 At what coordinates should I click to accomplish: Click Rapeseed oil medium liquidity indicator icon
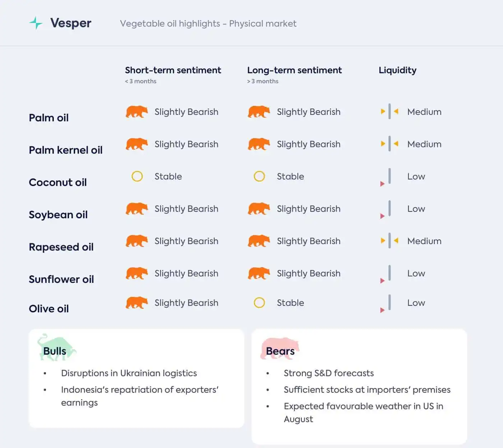(389, 241)
